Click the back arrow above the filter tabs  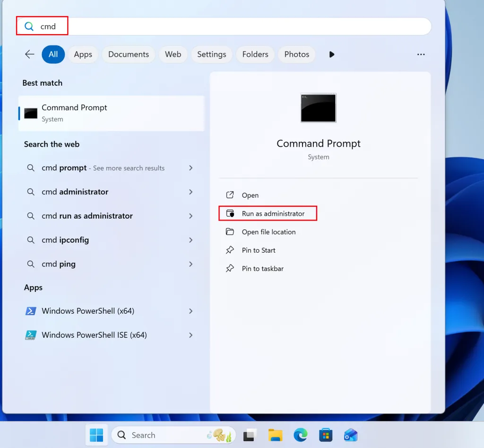pyautogui.click(x=29, y=54)
